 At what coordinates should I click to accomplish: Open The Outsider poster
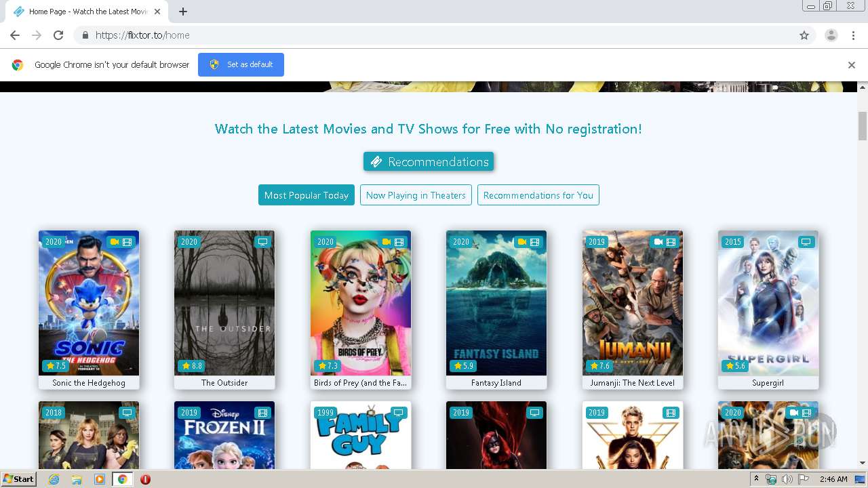coord(224,303)
